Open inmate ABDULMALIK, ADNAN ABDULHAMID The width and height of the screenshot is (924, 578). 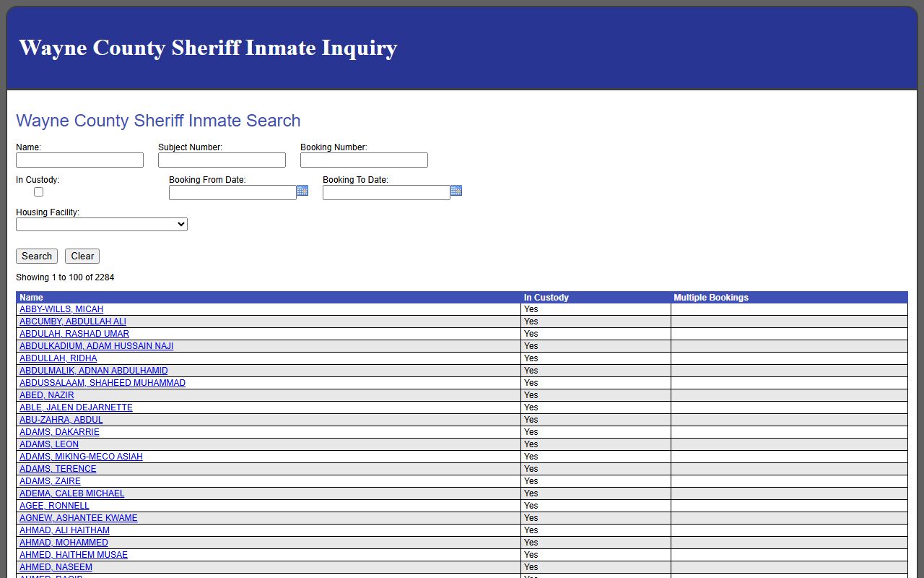[94, 371]
